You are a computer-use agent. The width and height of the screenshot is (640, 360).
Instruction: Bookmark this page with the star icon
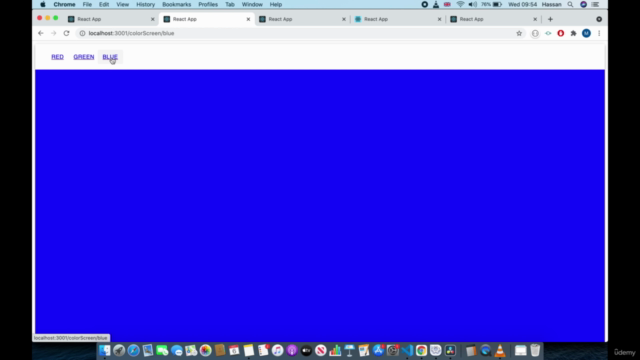pyautogui.click(x=519, y=33)
